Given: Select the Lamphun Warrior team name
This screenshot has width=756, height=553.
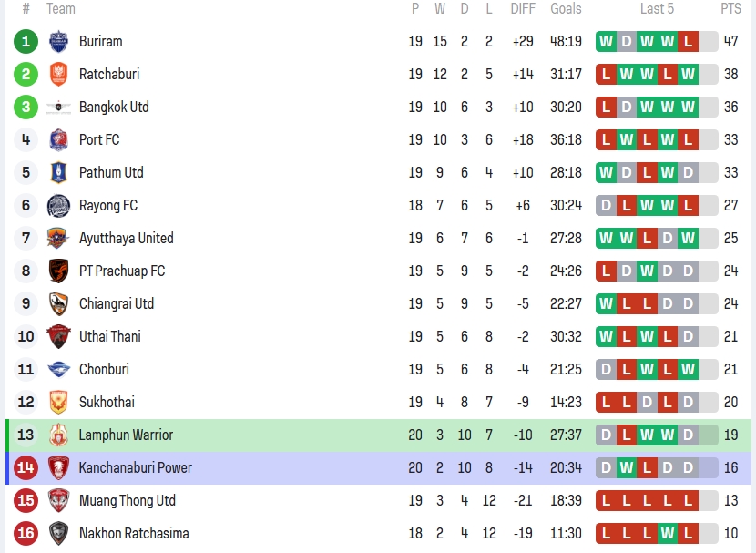Looking at the screenshot, I should pyautogui.click(x=126, y=435).
